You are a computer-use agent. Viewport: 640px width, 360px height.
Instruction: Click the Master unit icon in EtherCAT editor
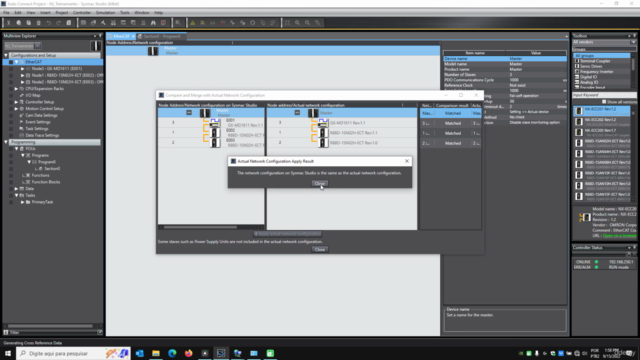pos(153,51)
